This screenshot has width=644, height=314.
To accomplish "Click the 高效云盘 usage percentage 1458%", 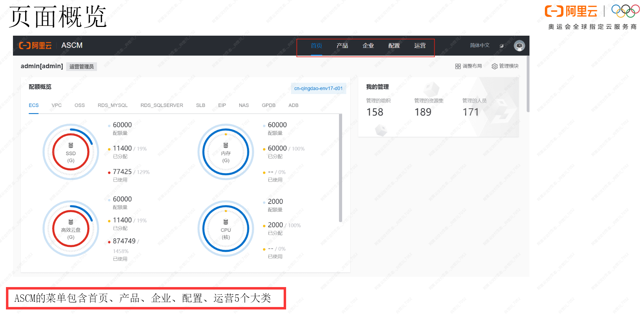I will [x=120, y=251].
